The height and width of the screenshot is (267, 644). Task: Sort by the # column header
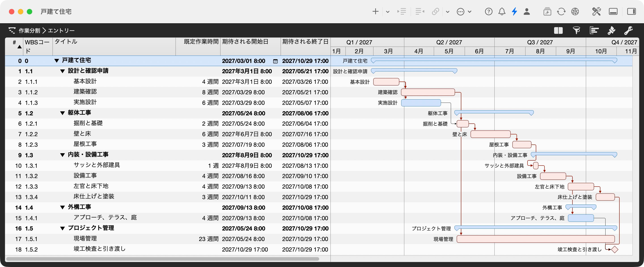pos(14,46)
